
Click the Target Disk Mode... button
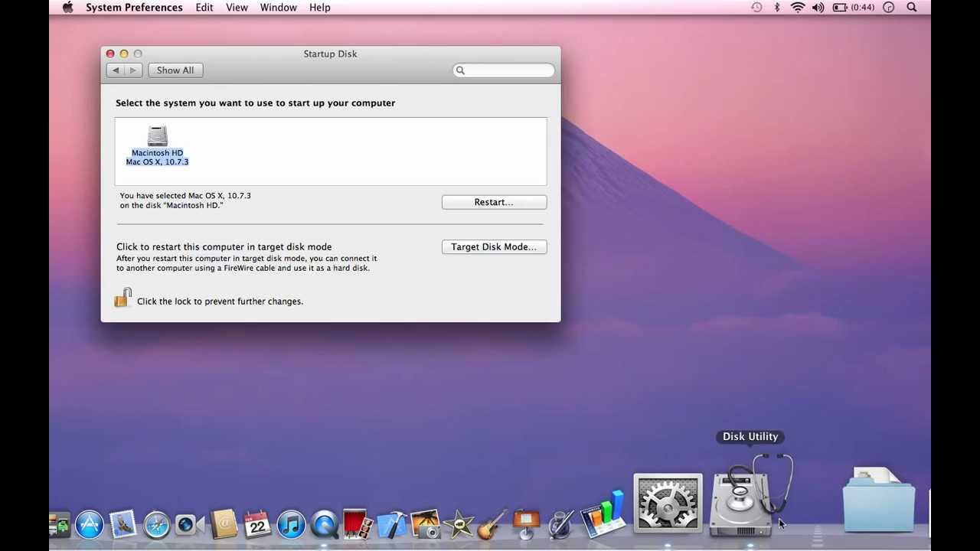[494, 246]
